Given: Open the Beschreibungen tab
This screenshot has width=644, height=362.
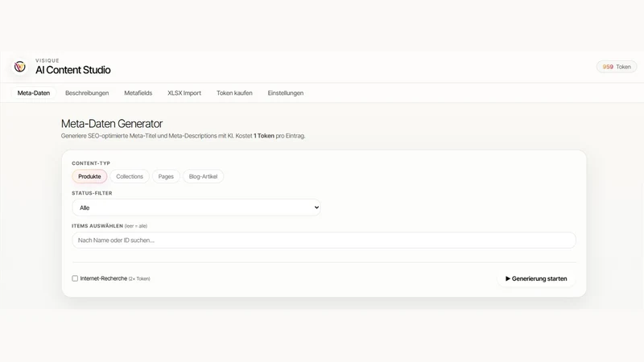Looking at the screenshot, I should pyautogui.click(x=87, y=93).
